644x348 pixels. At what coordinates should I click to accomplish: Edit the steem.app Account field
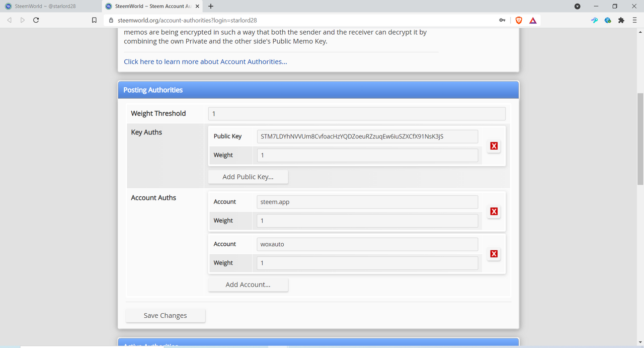point(367,202)
